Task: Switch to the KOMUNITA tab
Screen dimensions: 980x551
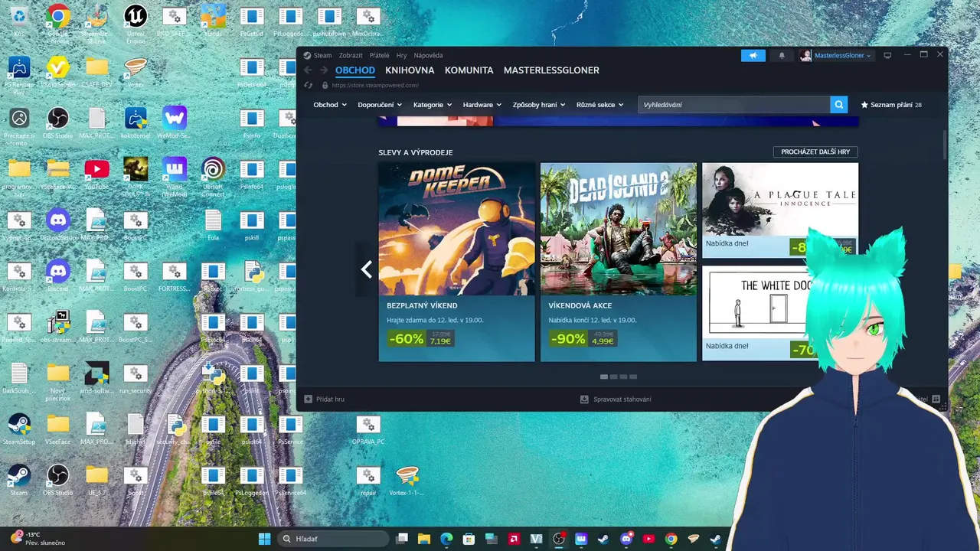Action: pos(469,70)
